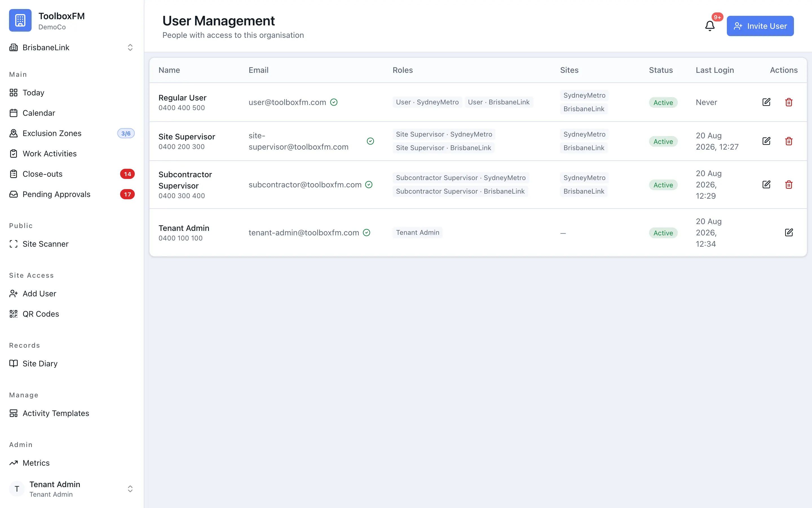Click the 17 Pending Approvals badge
The height and width of the screenshot is (508, 812).
[127, 194]
